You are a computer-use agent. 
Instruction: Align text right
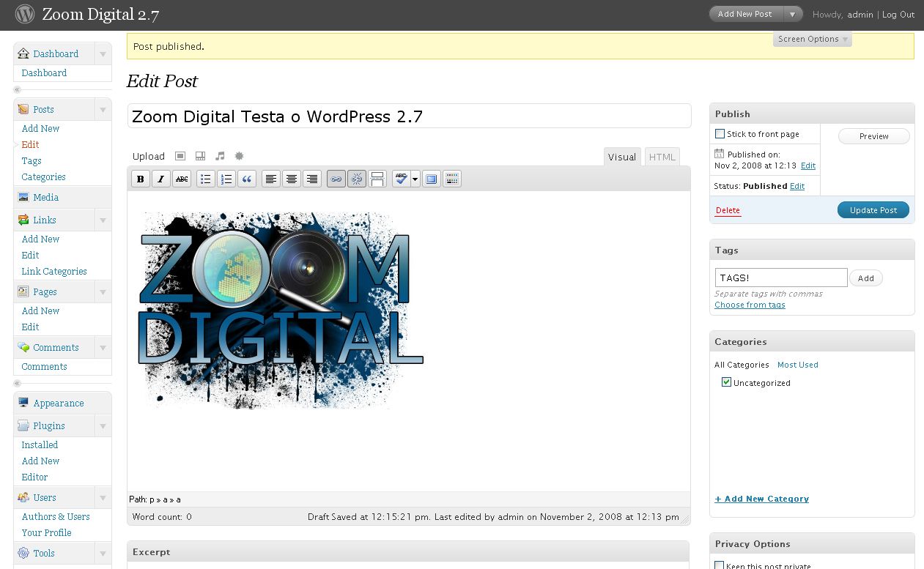[312, 179]
